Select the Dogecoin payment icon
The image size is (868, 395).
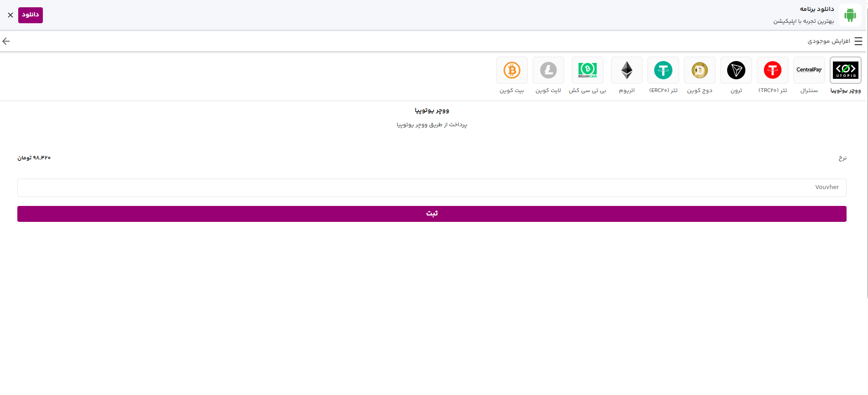pyautogui.click(x=699, y=70)
